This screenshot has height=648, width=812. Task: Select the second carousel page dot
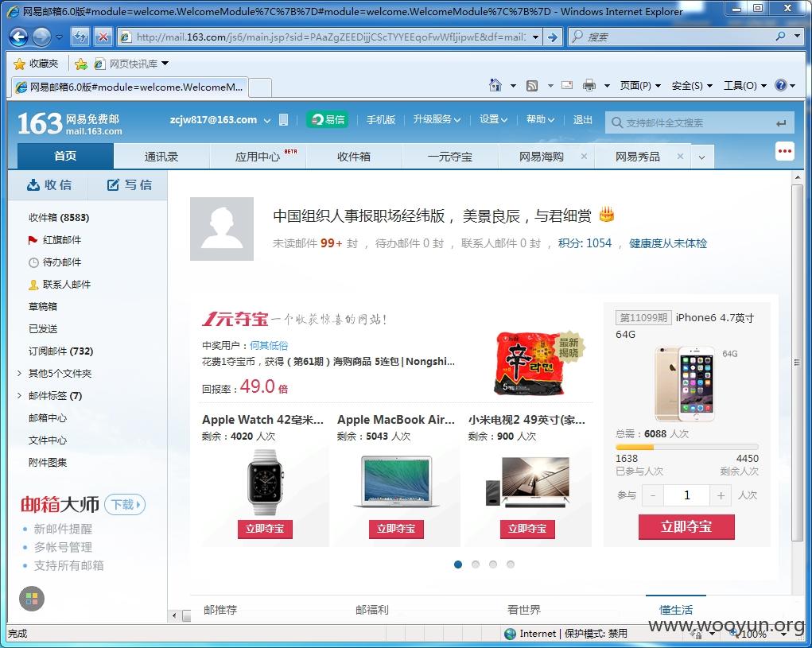tap(476, 565)
